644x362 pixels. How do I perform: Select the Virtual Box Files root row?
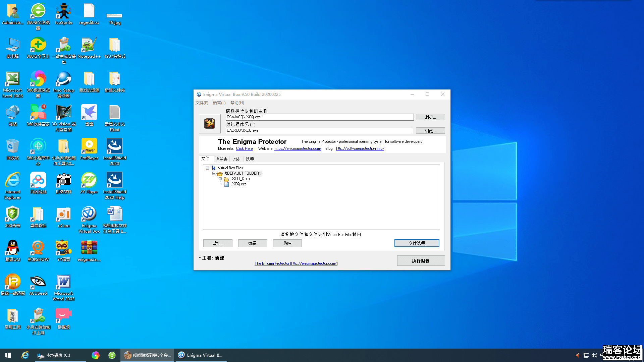230,168
